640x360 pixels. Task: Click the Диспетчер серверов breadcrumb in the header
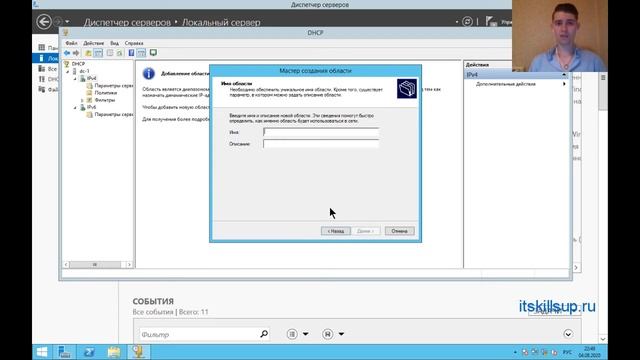[127, 22]
